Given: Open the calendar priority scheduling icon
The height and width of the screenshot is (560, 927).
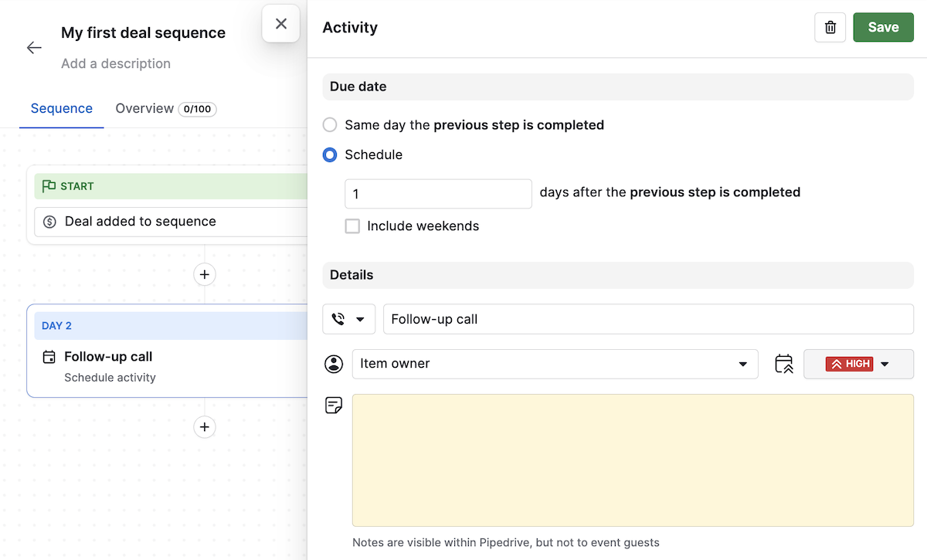Looking at the screenshot, I should pyautogui.click(x=783, y=363).
